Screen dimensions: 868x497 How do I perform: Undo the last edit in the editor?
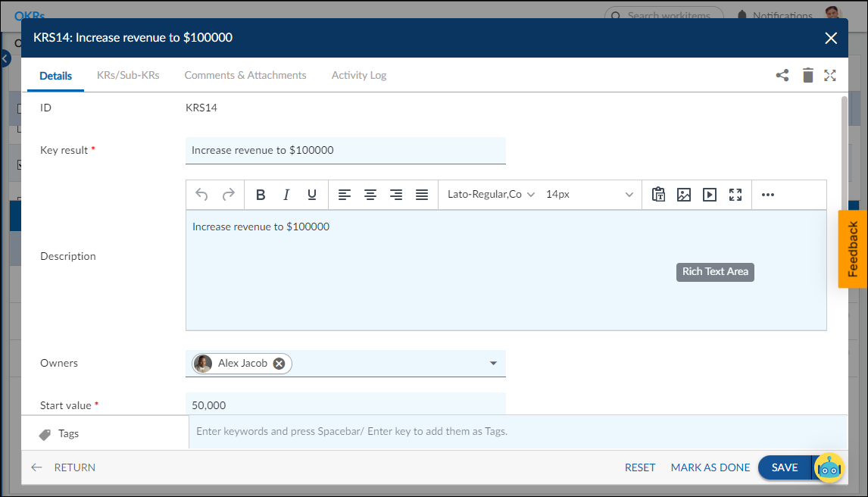(x=201, y=195)
